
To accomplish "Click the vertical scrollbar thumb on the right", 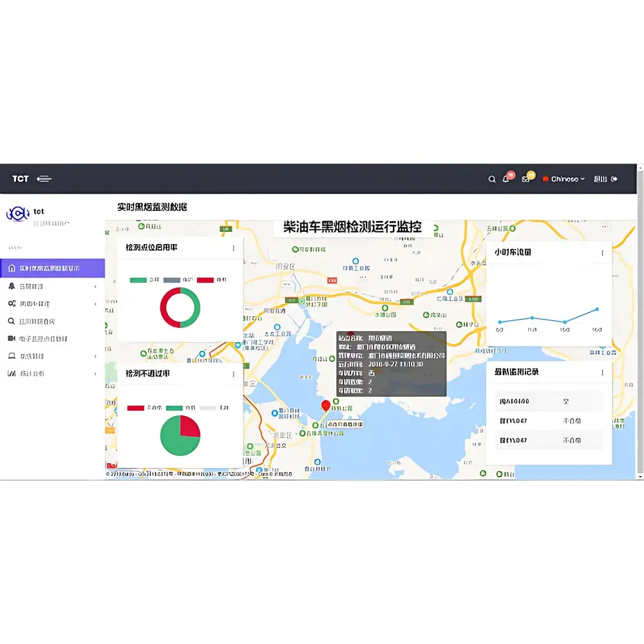I will pos(640,321).
